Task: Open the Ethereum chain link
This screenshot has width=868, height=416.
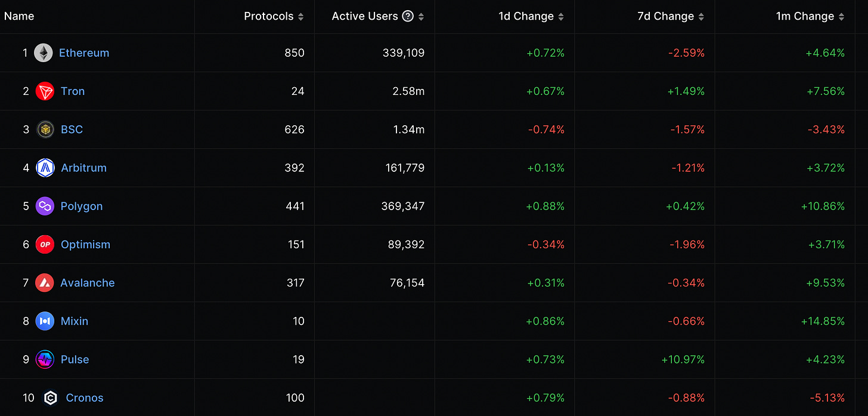Action: tap(84, 53)
